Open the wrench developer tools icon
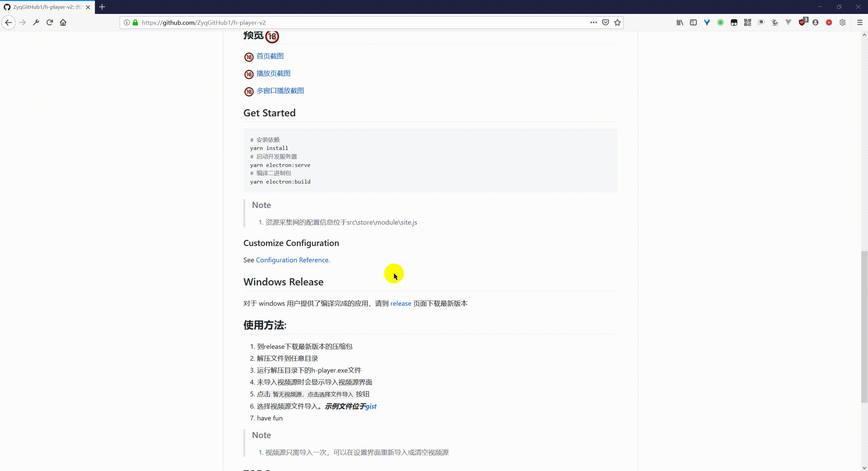Image resolution: width=868 pixels, height=471 pixels. click(x=36, y=23)
